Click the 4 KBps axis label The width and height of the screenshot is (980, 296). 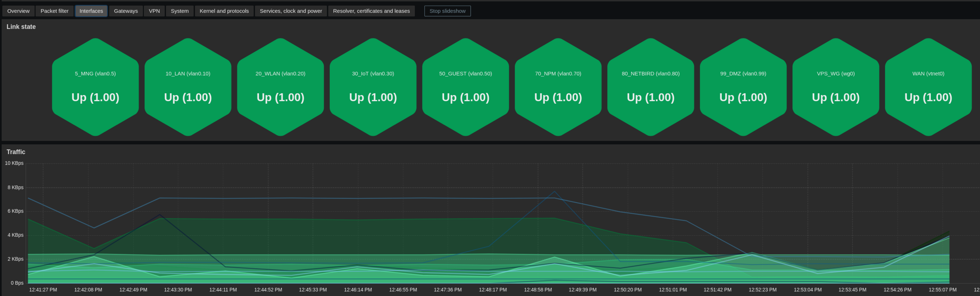[x=16, y=235]
